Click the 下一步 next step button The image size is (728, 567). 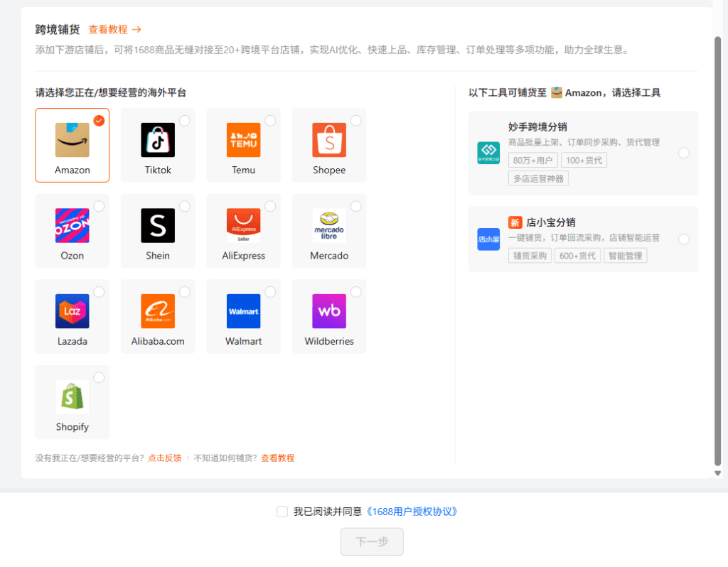tap(372, 541)
